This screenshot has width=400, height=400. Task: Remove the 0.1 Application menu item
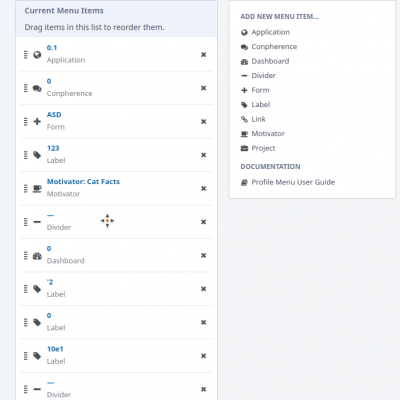click(203, 55)
